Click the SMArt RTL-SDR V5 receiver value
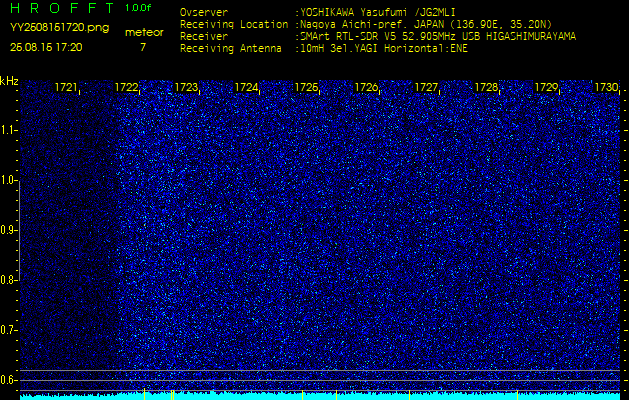This screenshot has width=629, height=400. 436,37
